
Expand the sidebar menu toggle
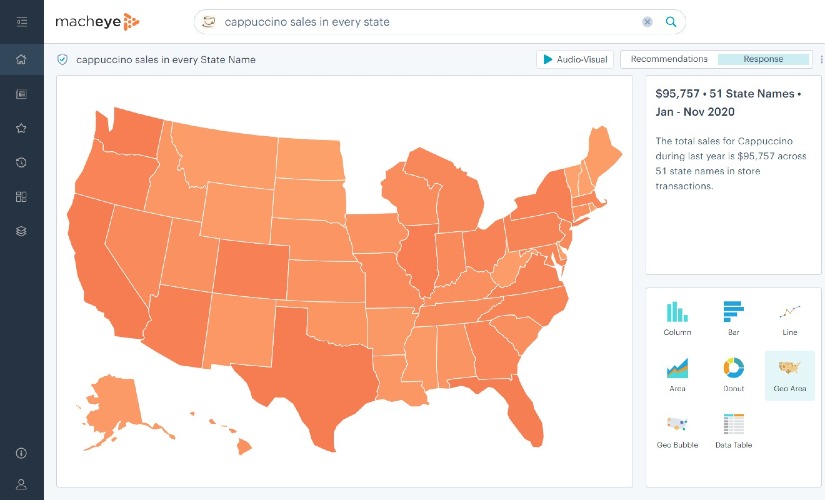point(21,21)
